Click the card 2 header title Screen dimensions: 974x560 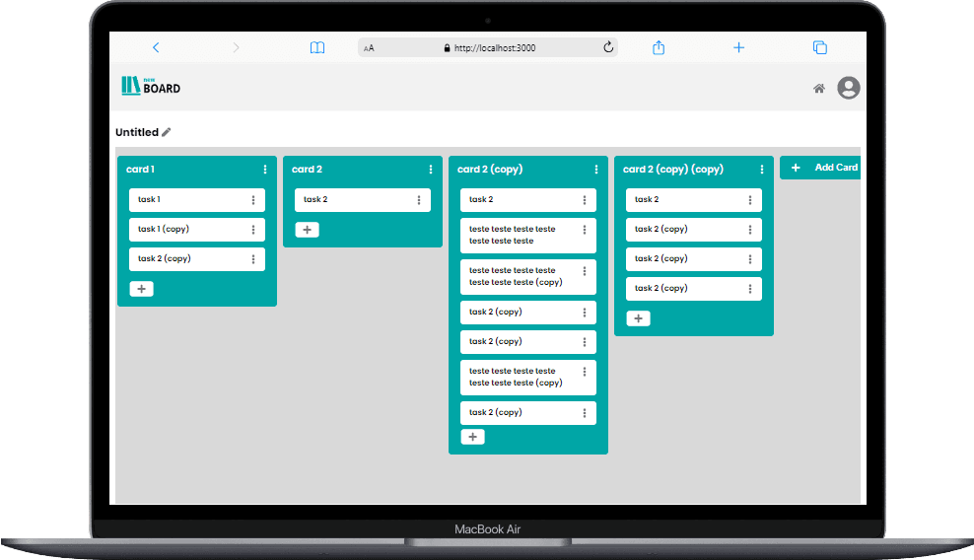(307, 169)
